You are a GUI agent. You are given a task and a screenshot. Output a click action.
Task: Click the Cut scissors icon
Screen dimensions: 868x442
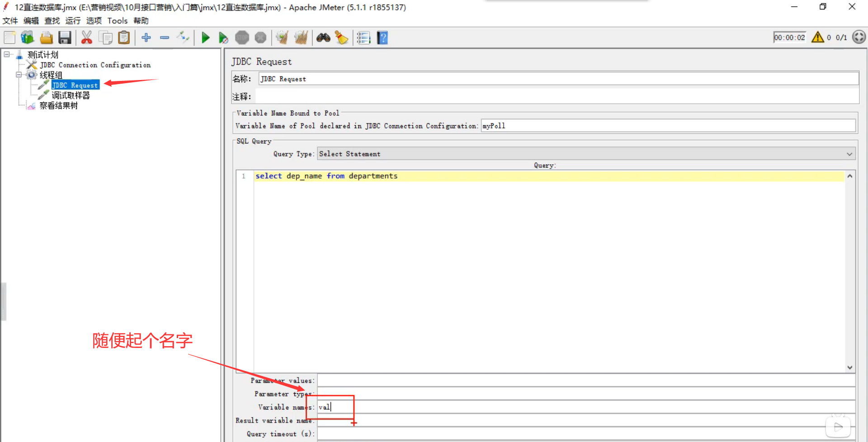87,38
